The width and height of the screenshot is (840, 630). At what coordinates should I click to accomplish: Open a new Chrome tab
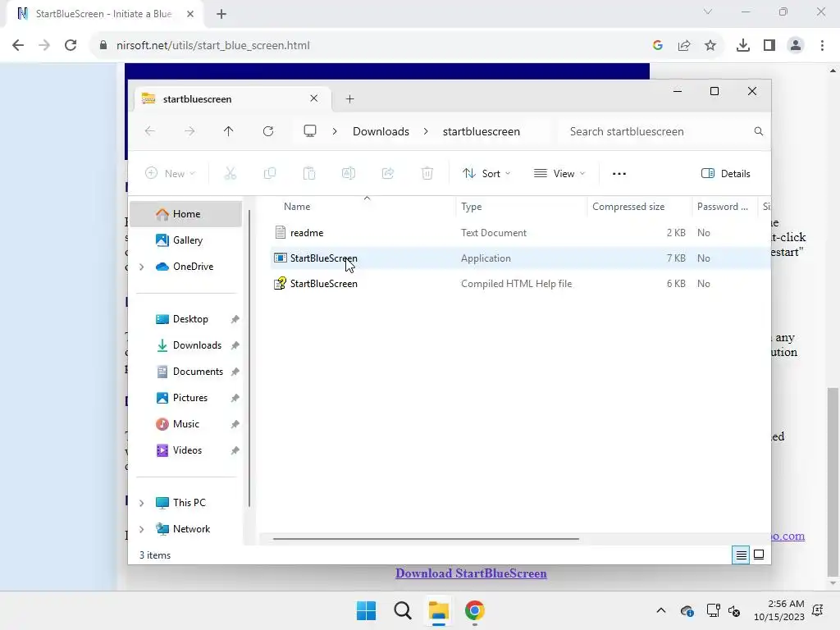coord(221,14)
